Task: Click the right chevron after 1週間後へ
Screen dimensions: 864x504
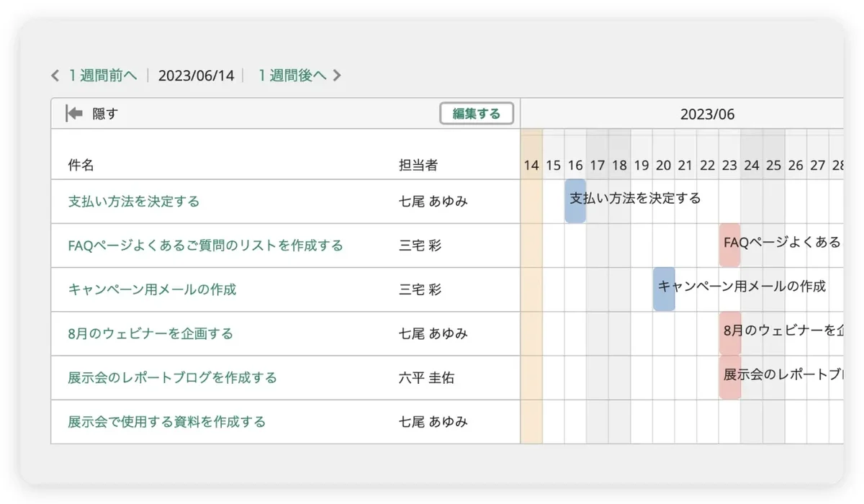Action: tap(337, 76)
